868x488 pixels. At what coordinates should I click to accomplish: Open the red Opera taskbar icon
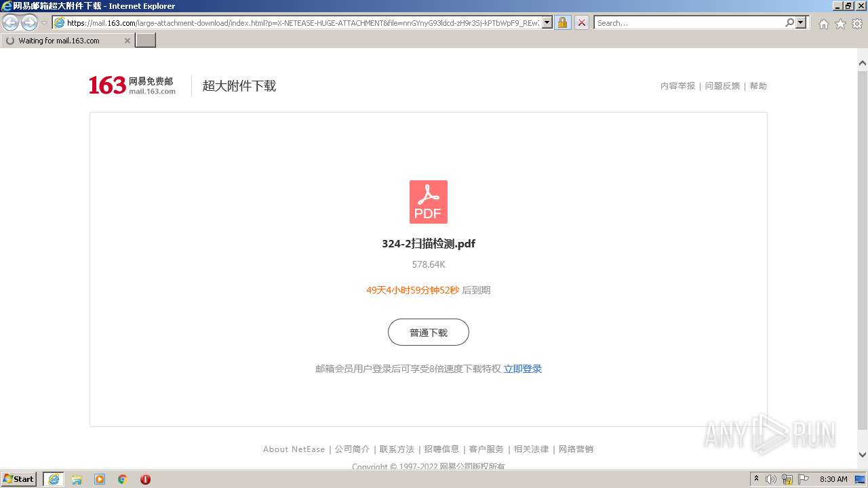tap(145, 479)
